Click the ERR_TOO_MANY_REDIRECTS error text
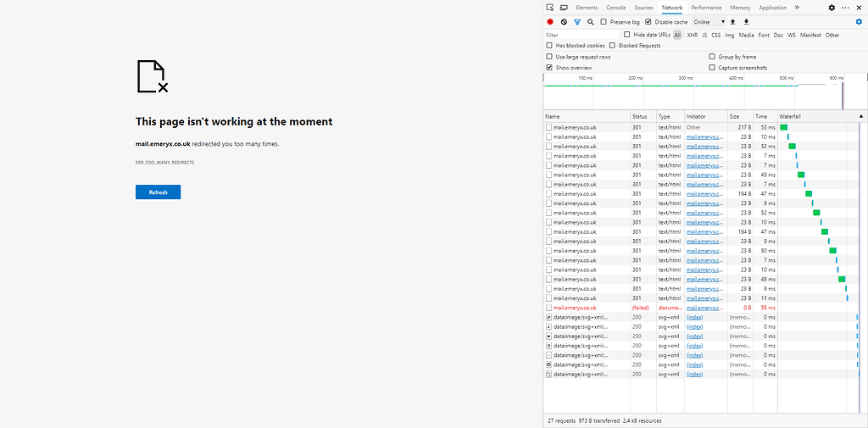This screenshot has width=868, height=428. click(x=165, y=163)
